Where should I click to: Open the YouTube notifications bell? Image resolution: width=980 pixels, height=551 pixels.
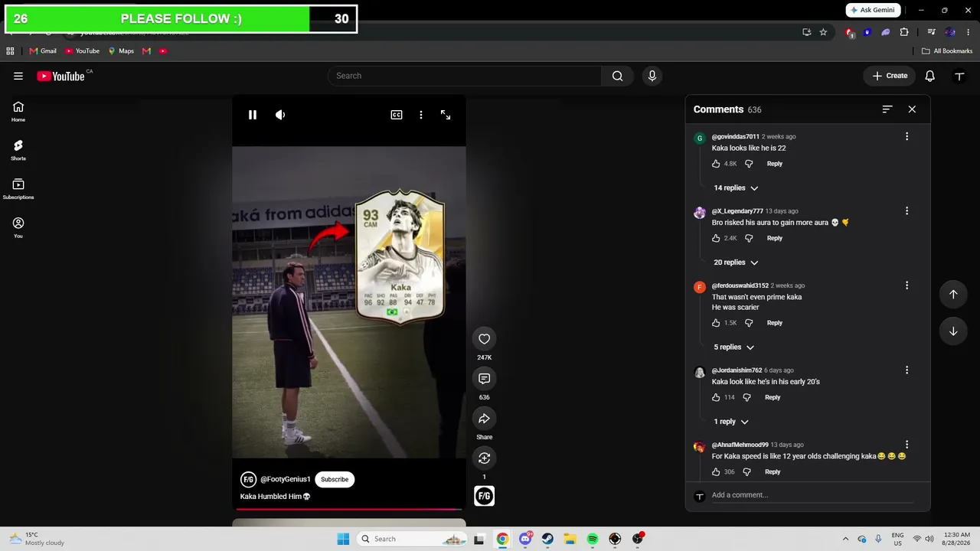coord(929,76)
